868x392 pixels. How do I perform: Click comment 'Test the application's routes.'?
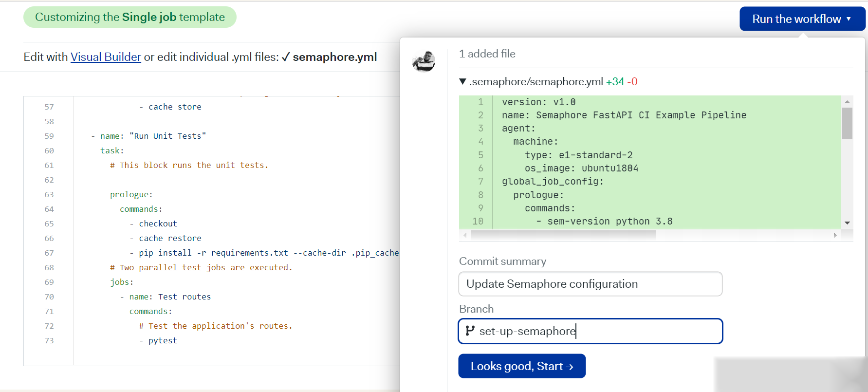(216, 326)
